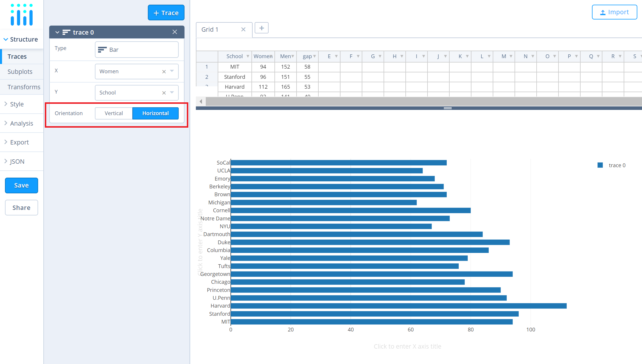Open column K header dropdown arrow

click(467, 56)
